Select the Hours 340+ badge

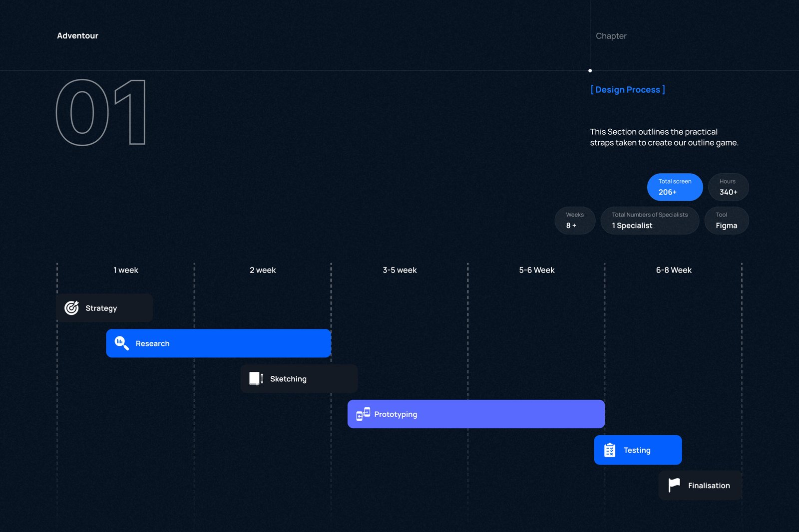728,187
